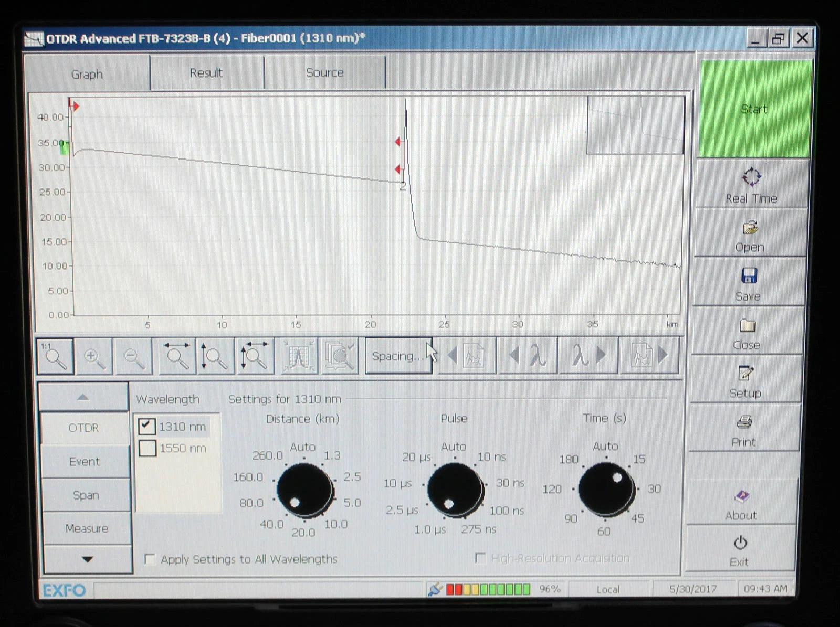The image size is (840, 627).
Task: Set distance dial to Auto
Action: (303, 447)
